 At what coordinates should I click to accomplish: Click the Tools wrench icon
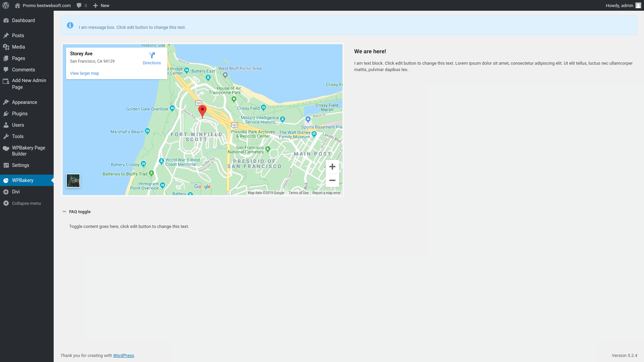(6, 136)
